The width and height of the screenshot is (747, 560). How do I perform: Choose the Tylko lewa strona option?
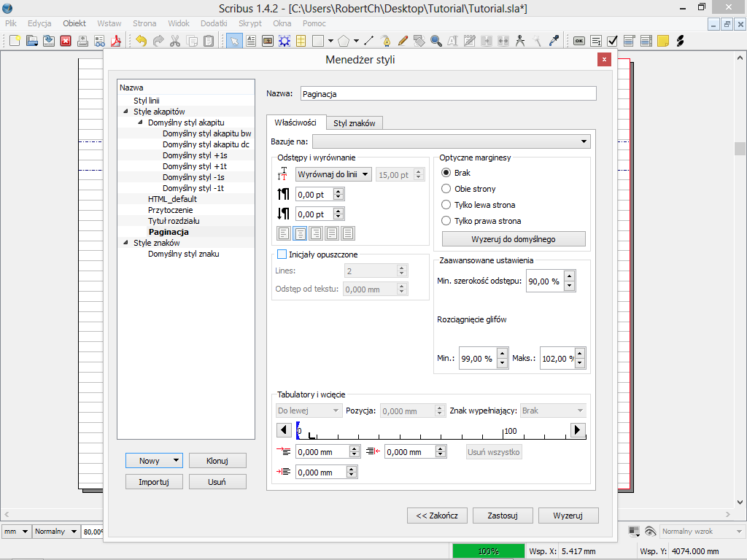tap(446, 205)
